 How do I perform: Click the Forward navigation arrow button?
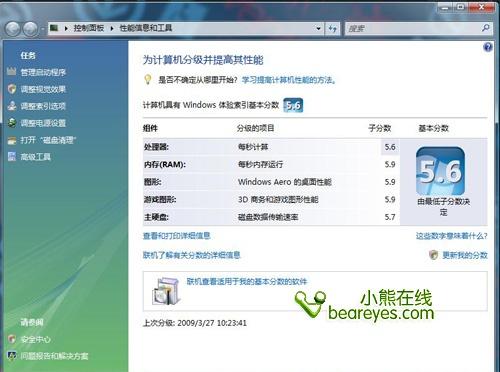pyautogui.click(x=30, y=29)
